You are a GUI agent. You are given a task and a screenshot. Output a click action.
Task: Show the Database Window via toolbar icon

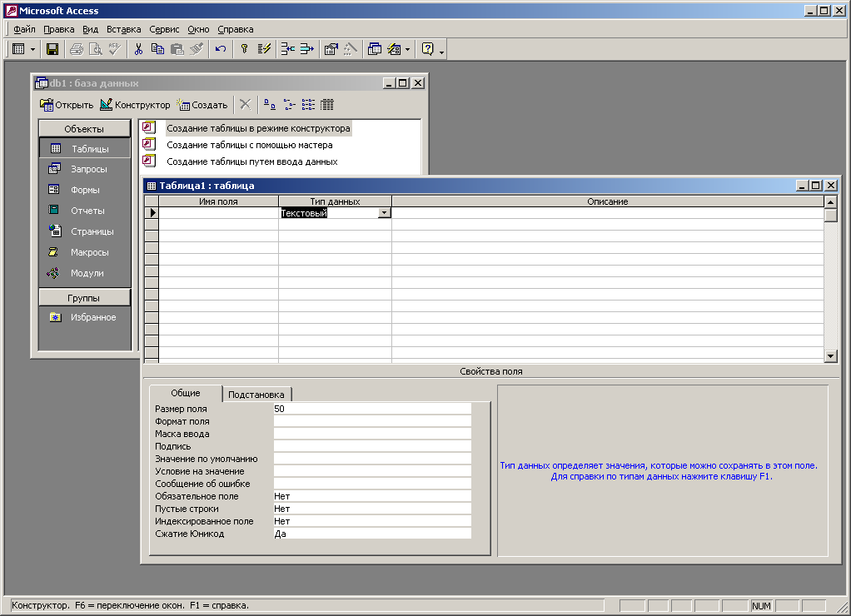[x=375, y=49]
